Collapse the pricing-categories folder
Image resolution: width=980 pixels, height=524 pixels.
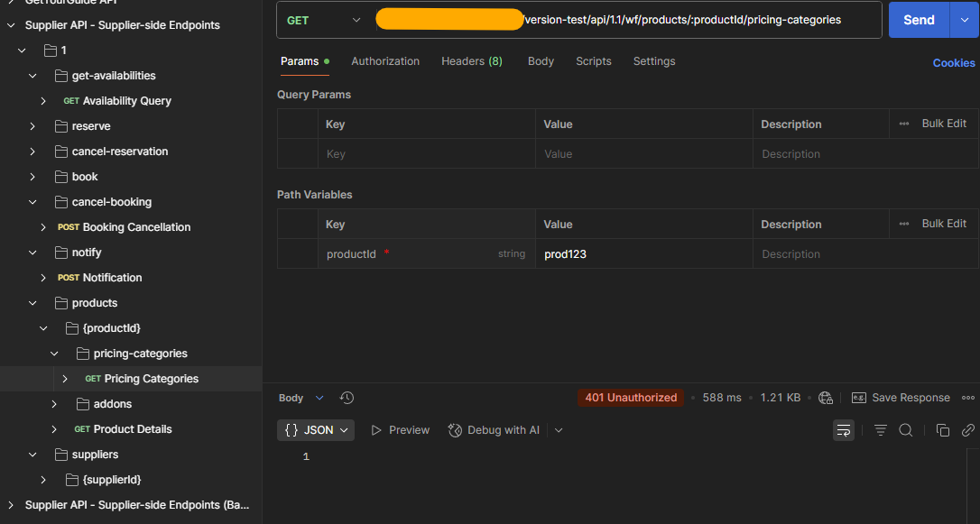click(x=54, y=354)
